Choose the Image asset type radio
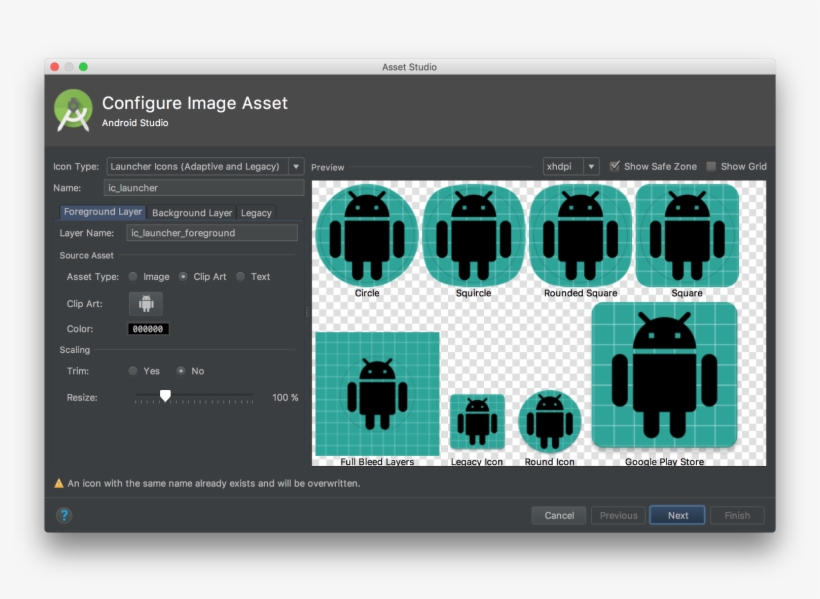The height and width of the screenshot is (599, 820). tap(133, 276)
